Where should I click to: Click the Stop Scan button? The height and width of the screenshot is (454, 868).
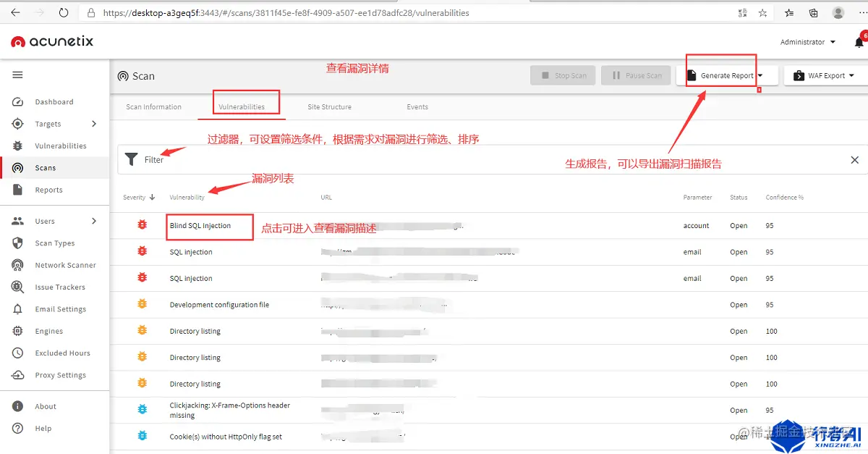pos(563,75)
